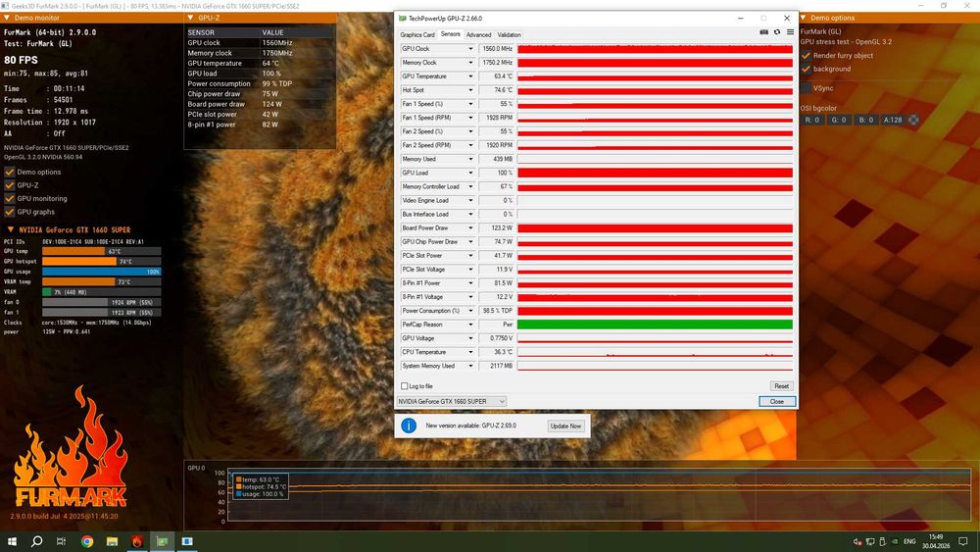Image resolution: width=980 pixels, height=552 pixels.
Task: Click the B: 0 color value field
Action: coord(865,120)
